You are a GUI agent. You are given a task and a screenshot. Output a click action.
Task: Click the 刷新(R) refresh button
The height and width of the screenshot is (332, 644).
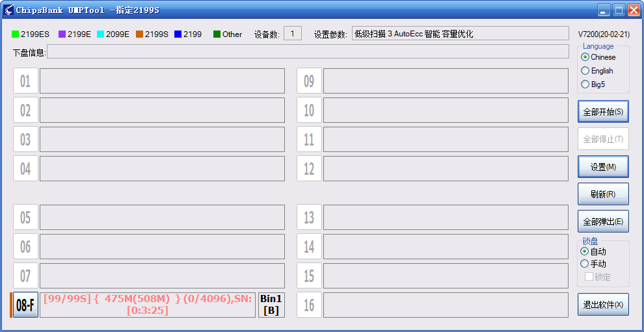coord(603,194)
